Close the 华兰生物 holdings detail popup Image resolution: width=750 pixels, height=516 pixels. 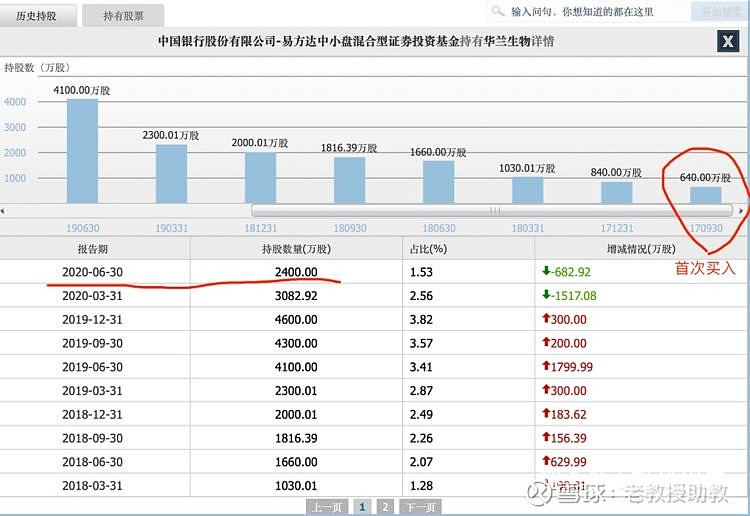(x=728, y=41)
